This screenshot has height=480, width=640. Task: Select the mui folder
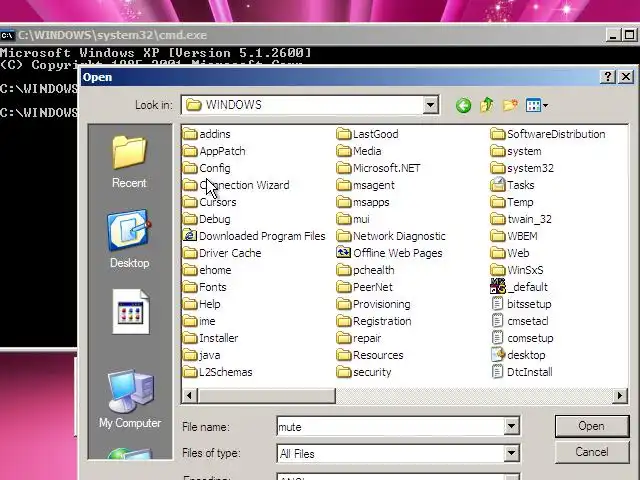353,219
